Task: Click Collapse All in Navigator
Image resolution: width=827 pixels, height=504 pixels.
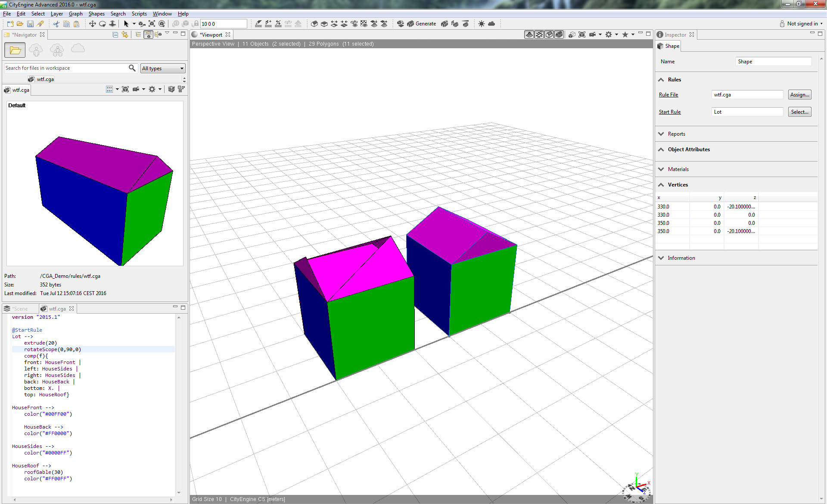Action: (x=115, y=34)
